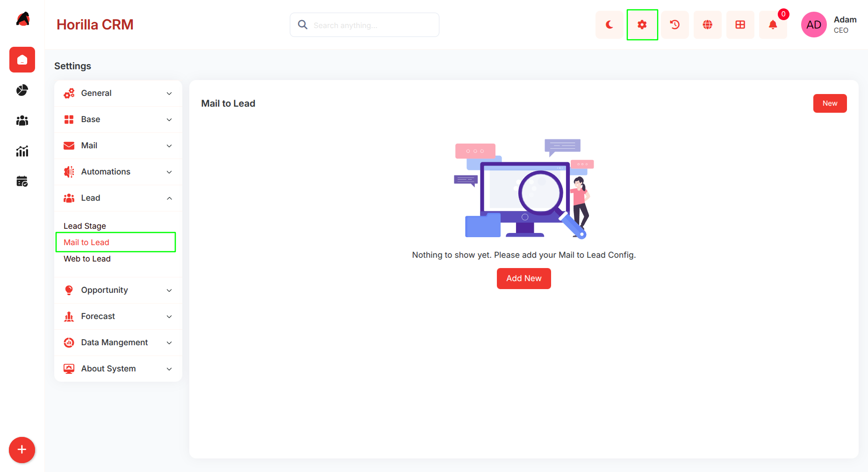
Task: Open the calendar check sidebar icon
Action: point(22,181)
